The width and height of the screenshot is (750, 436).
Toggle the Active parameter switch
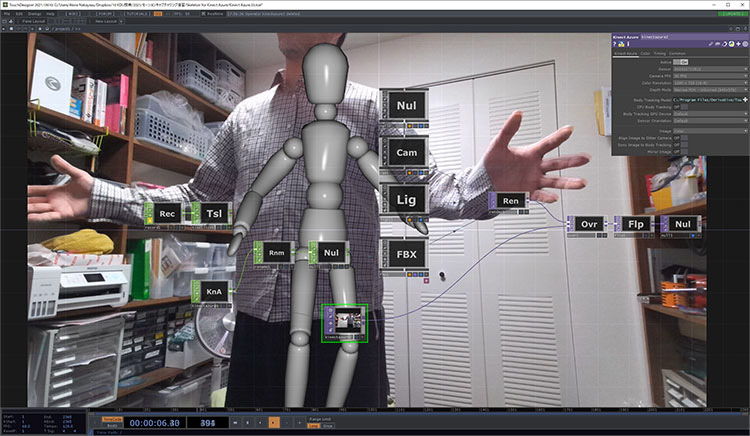coord(681,62)
